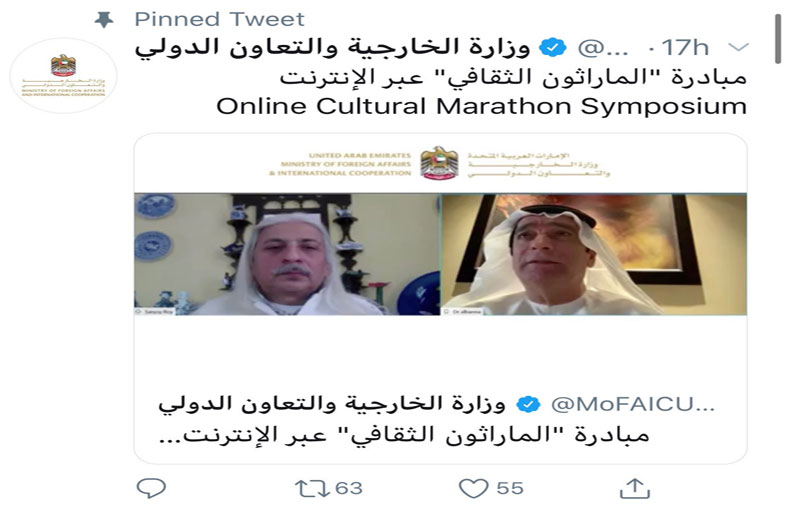Image resolution: width=787 pixels, height=512 pixels.
Task: Click the reply speech bubble icon
Action: [151, 488]
